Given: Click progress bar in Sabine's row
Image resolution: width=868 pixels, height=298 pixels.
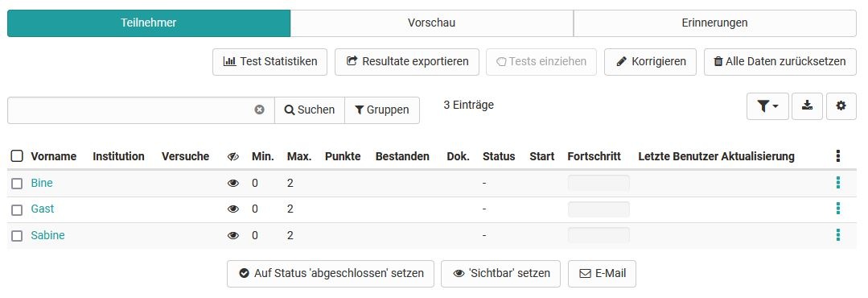Looking at the screenshot, I should 599,235.
